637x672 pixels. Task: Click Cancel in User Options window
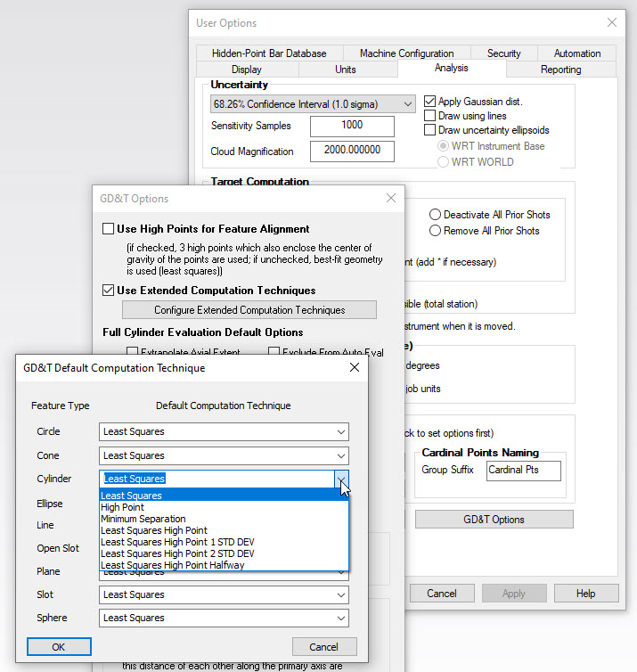[442, 594]
